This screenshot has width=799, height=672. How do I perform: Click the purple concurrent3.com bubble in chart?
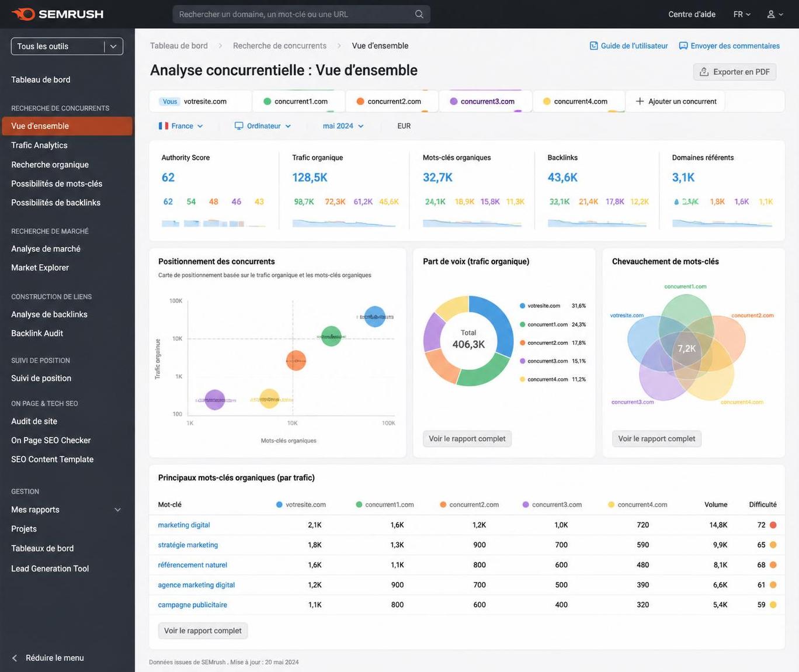tap(214, 400)
